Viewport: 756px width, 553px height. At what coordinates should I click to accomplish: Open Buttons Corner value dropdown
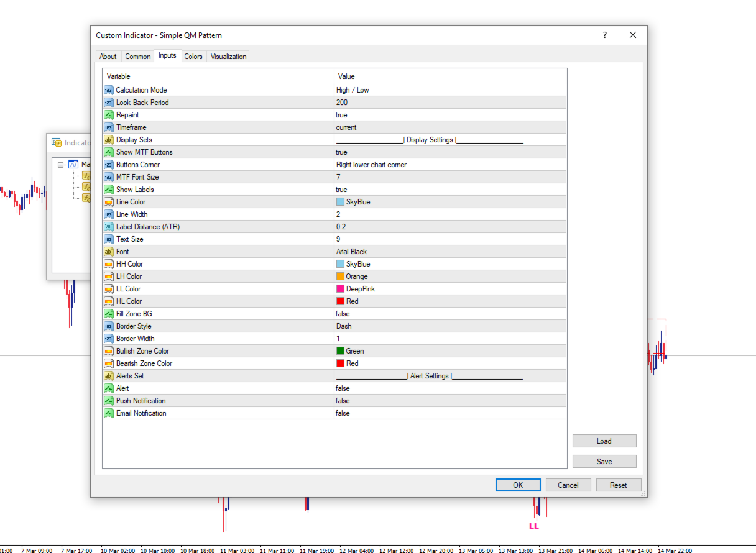point(450,165)
